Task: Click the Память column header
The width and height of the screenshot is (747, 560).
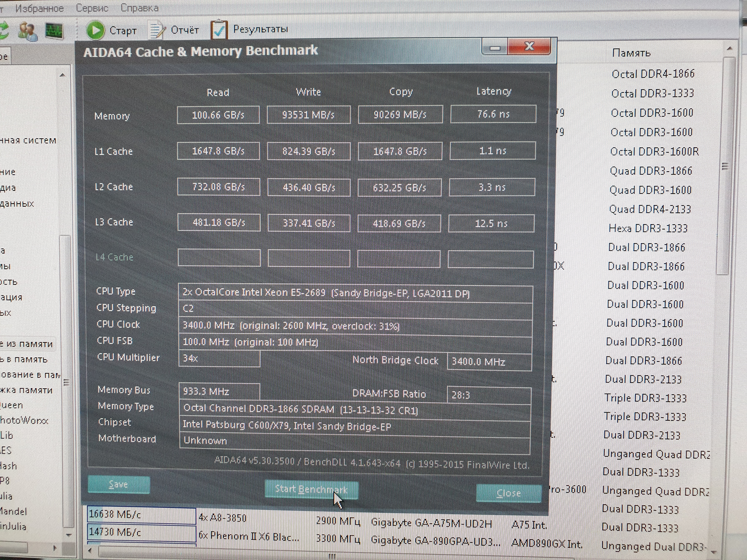Action: (x=631, y=53)
